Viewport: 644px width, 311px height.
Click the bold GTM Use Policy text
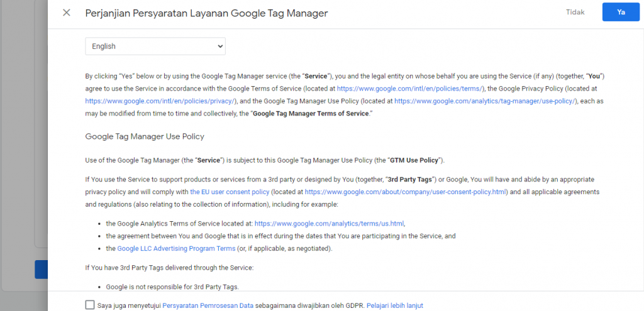tap(414, 160)
